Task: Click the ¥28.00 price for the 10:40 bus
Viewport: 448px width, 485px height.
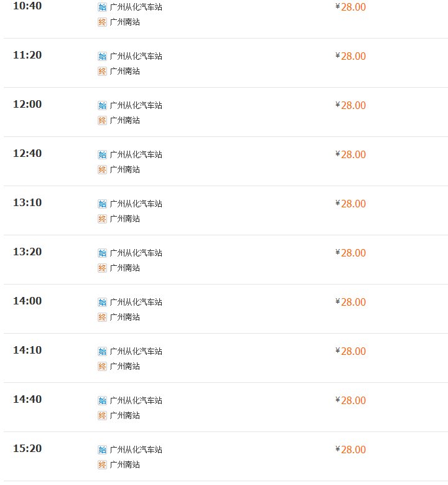Action: click(351, 7)
